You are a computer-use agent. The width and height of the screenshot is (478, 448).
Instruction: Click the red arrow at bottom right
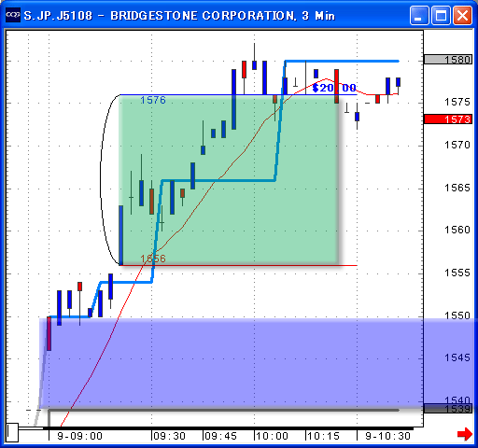(x=465, y=434)
